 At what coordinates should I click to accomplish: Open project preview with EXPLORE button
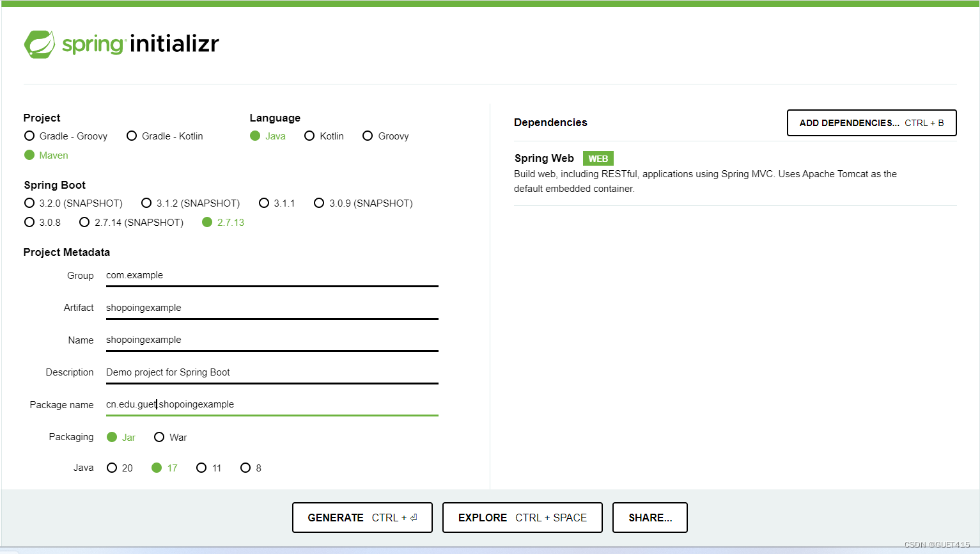click(x=522, y=518)
